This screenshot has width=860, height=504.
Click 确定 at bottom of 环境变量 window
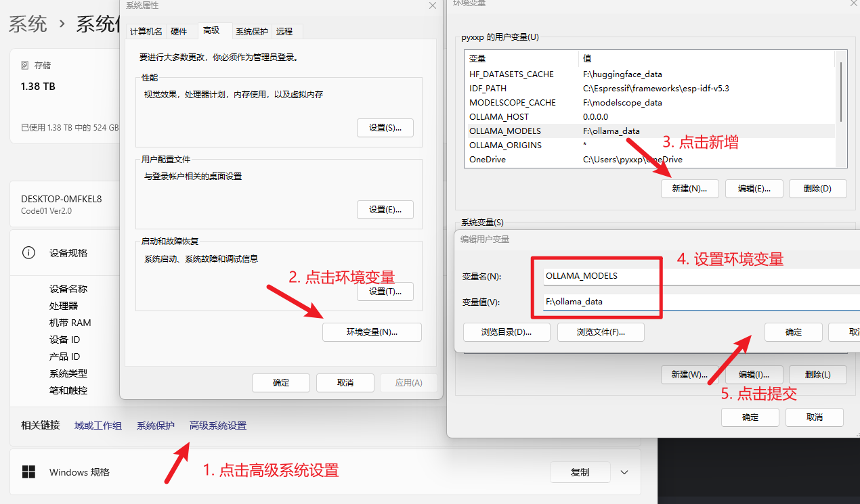[x=750, y=417]
